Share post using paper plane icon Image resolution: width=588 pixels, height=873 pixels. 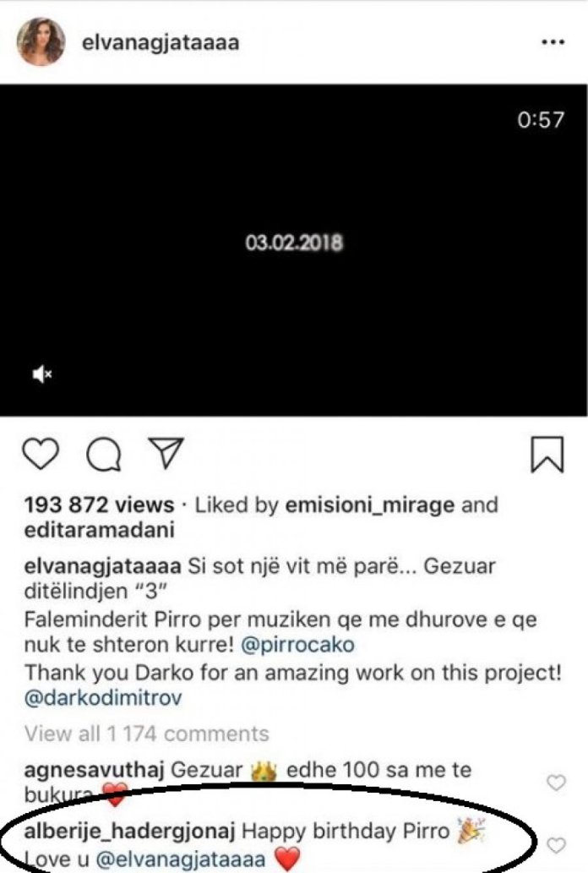point(164,455)
